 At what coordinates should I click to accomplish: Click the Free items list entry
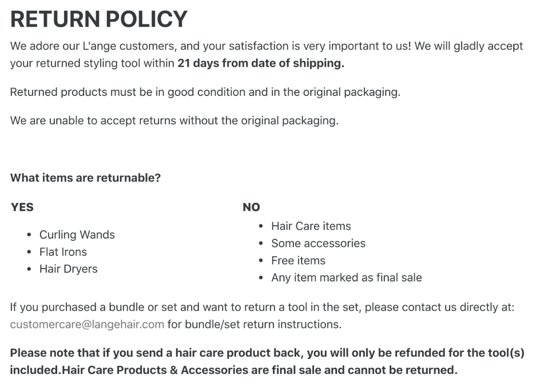(x=298, y=260)
